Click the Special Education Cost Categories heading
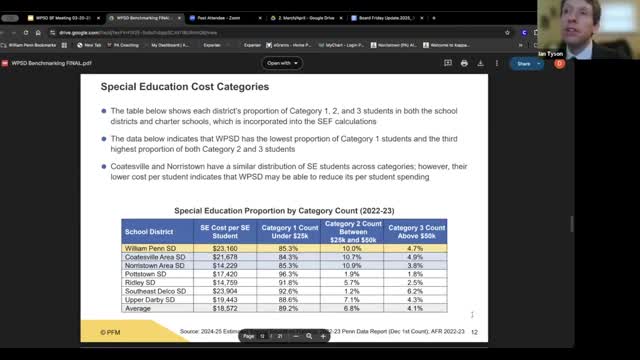This screenshot has height=360, width=640. 185,87
